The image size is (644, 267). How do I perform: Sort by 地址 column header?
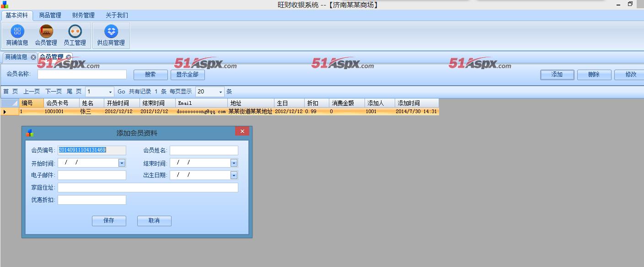[251, 103]
